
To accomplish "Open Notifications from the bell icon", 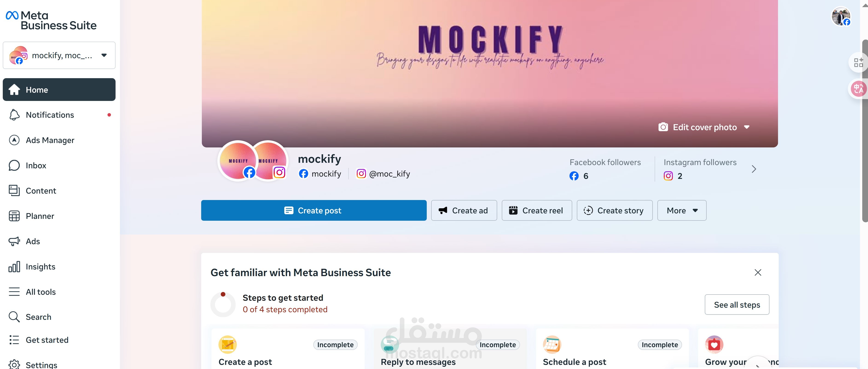I will [14, 115].
